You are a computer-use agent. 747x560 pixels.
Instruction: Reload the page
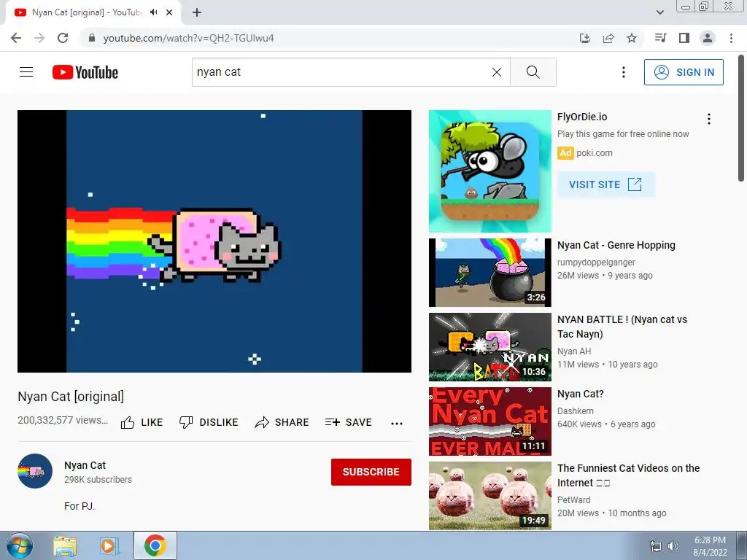(63, 38)
